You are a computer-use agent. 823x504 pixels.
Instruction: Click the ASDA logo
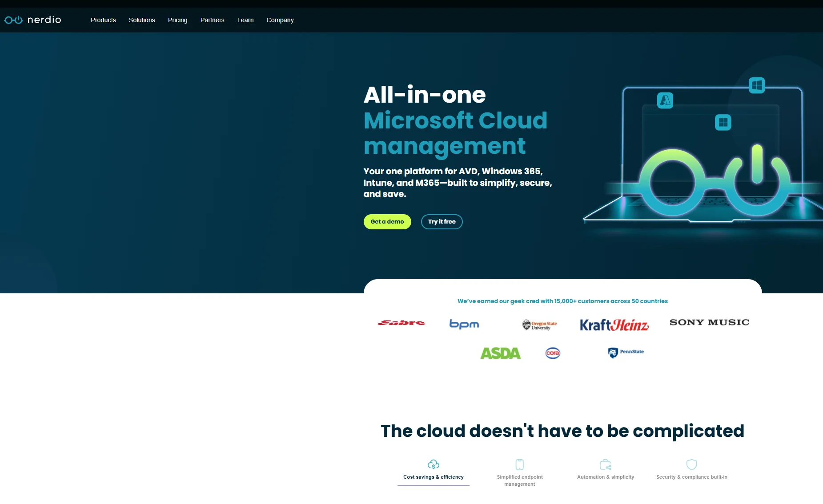[x=500, y=353]
